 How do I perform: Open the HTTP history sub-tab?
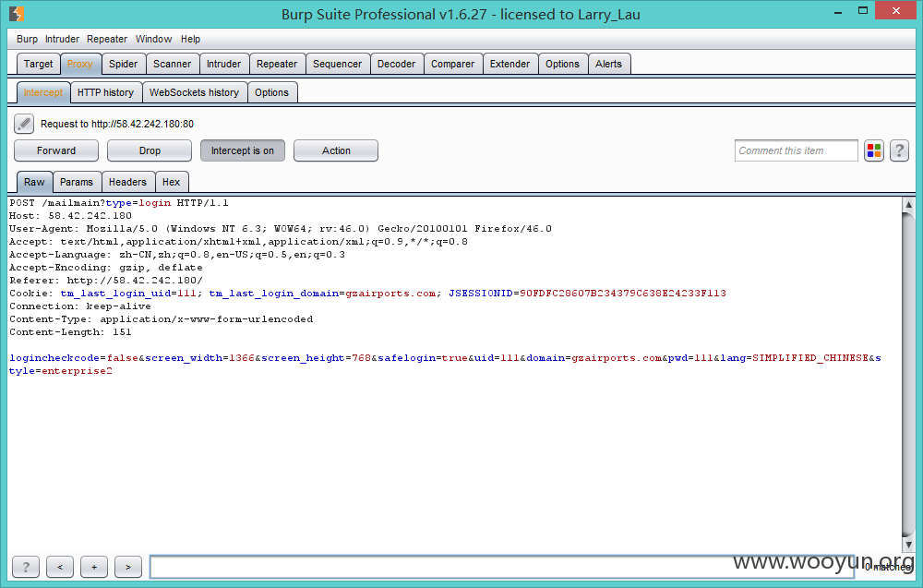(x=105, y=92)
